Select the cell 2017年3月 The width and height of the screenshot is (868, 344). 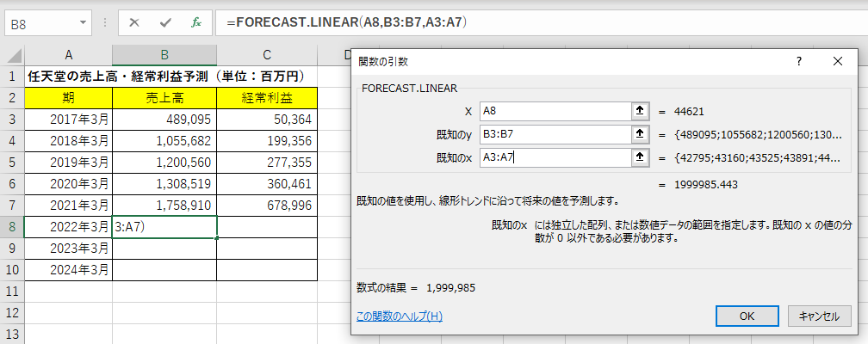[x=69, y=120]
